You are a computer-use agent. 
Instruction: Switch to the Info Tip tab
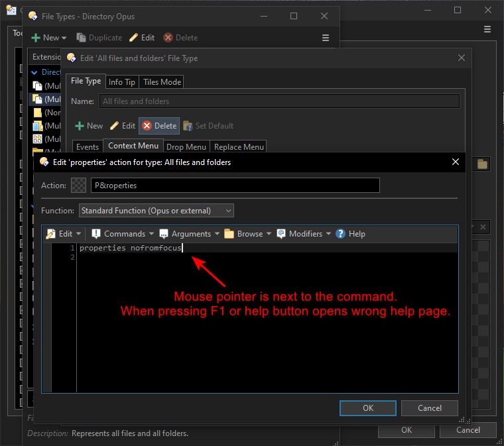click(122, 82)
